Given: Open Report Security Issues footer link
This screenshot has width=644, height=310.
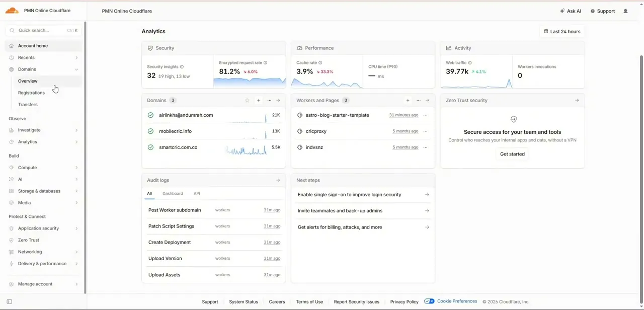Looking at the screenshot, I should [357, 302].
